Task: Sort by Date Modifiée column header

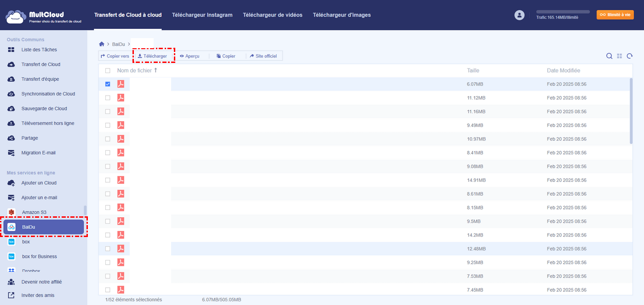Action: pyautogui.click(x=563, y=71)
